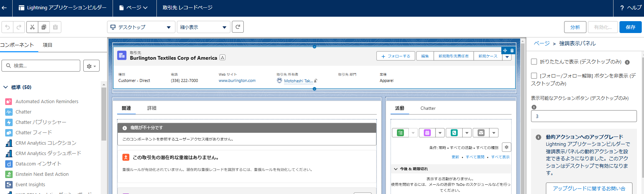Click the visible action buttons number field
644x194 pixels.
tap(584, 116)
